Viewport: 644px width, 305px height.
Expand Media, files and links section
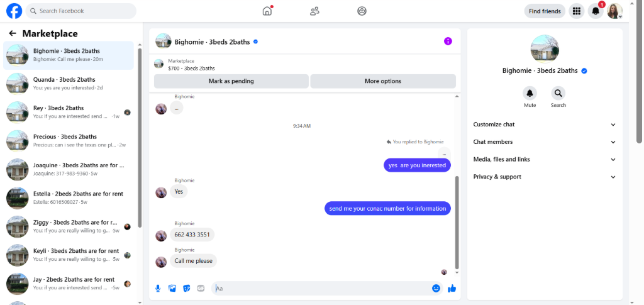(545, 159)
